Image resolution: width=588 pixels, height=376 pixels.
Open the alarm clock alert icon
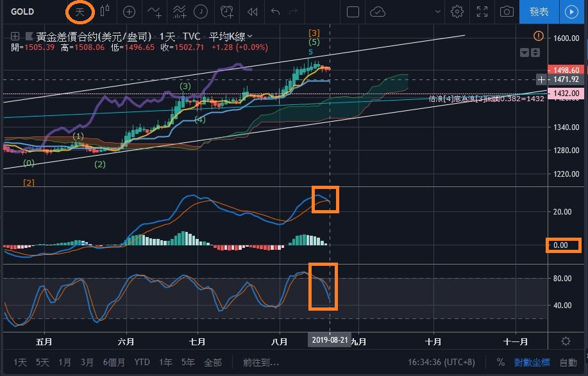226,12
